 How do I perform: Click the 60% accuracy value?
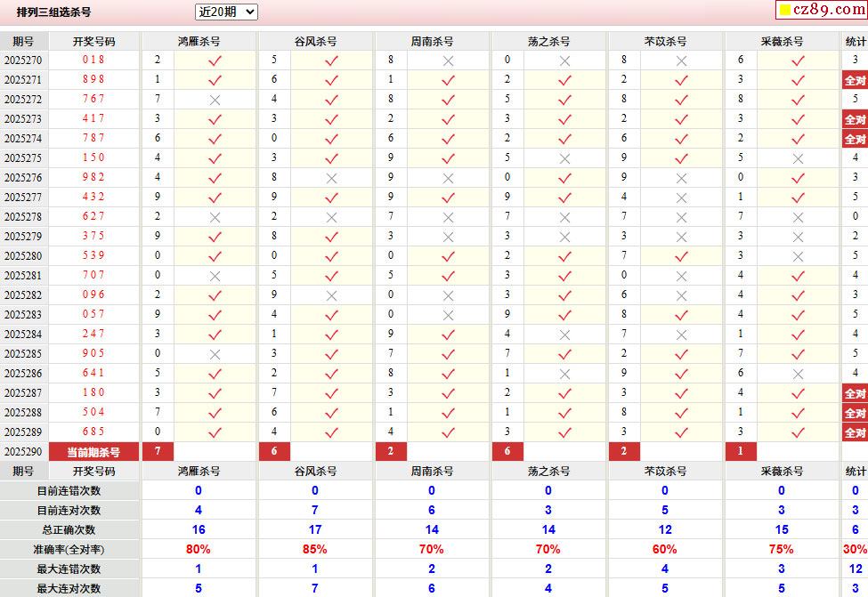[664, 549]
